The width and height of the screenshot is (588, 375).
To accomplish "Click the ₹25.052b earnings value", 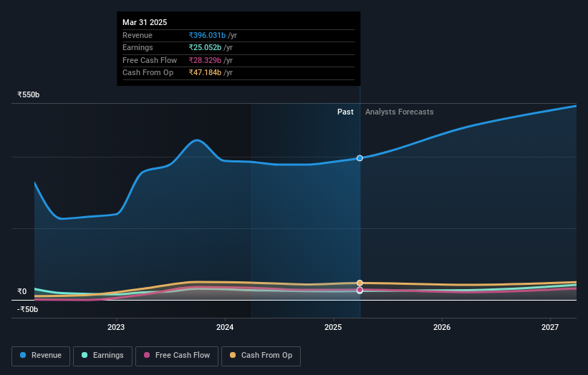I will (205, 47).
